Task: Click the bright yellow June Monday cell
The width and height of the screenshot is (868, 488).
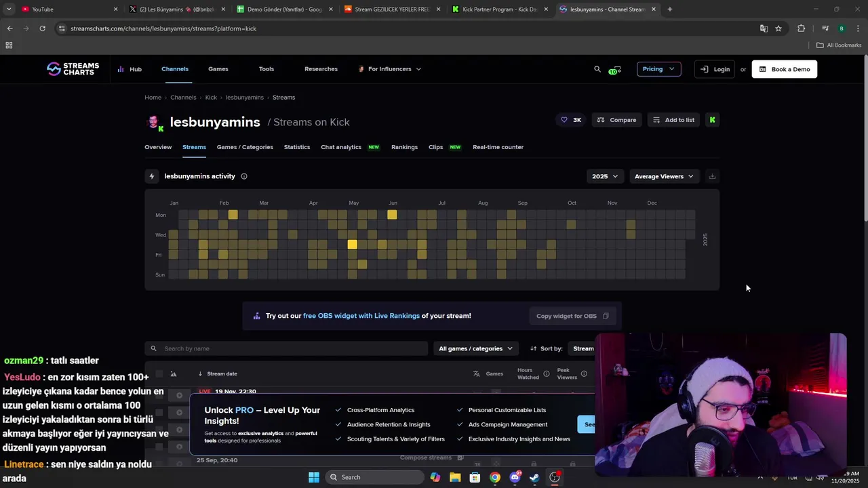Action: pos(392,215)
